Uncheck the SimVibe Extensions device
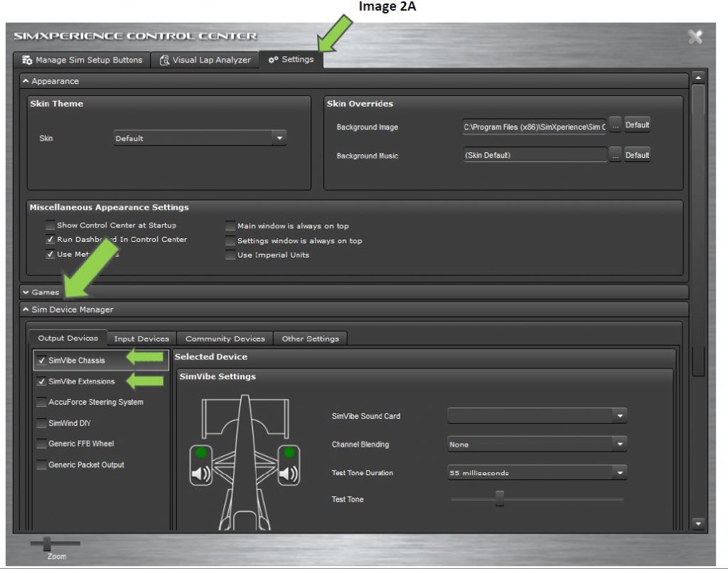This screenshot has height=569, width=728. coord(41,381)
